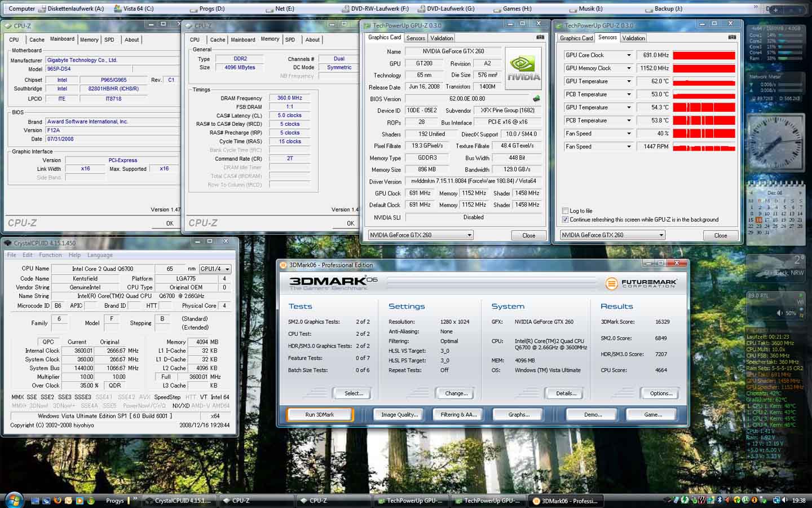Viewport: 812px width, 508px height.
Task: Open Cache tab in CPU-Z Memory window
Action: [x=218, y=40]
